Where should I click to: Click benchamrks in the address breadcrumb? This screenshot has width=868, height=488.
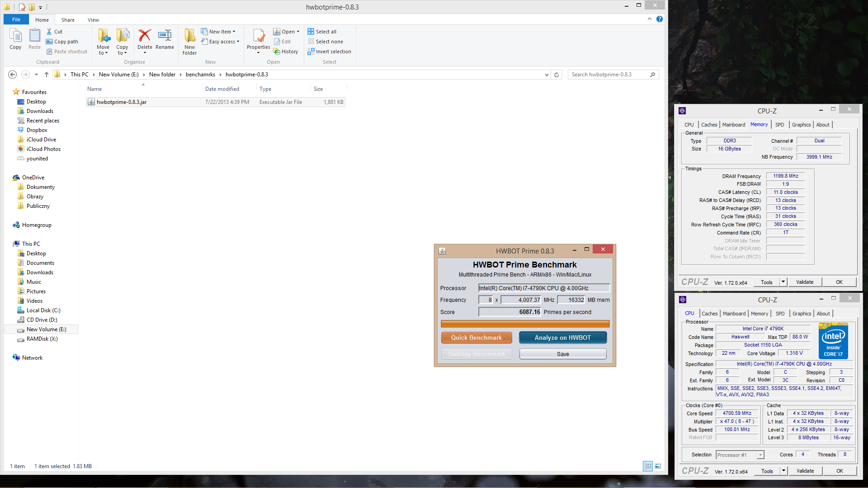[x=200, y=75]
